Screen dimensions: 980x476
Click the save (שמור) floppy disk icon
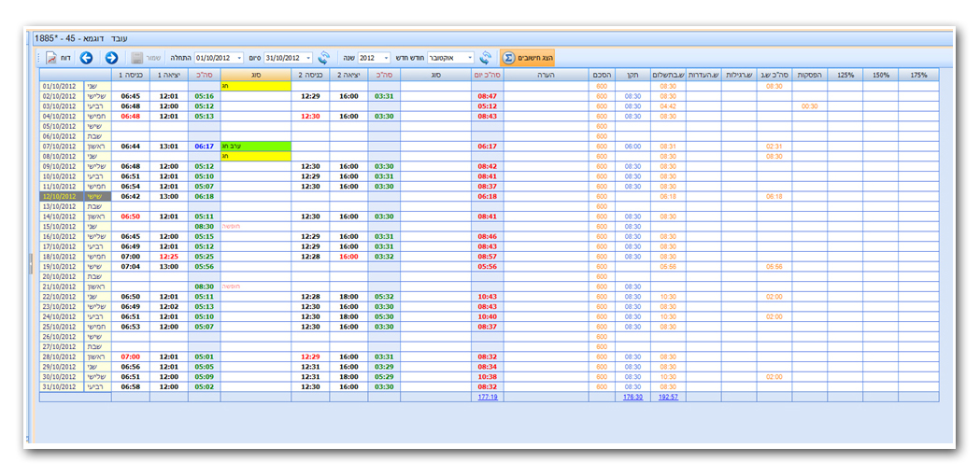[137, 58]
